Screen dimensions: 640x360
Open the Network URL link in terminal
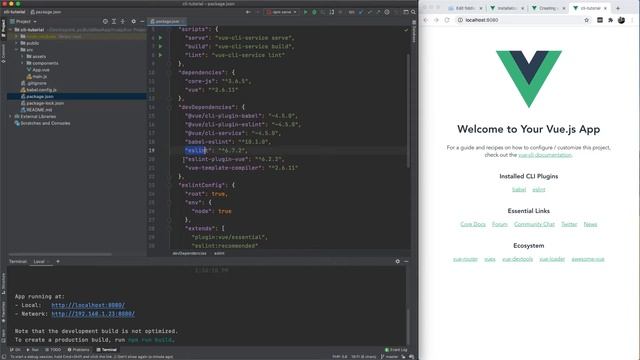[93, 313]
